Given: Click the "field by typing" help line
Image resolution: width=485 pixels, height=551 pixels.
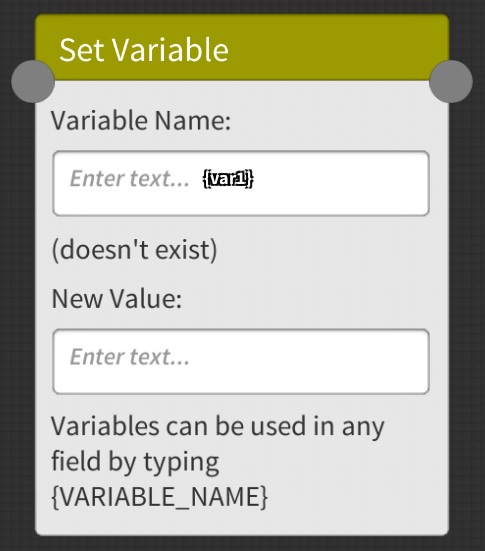Looking at the screenshot, I should 135,462.
